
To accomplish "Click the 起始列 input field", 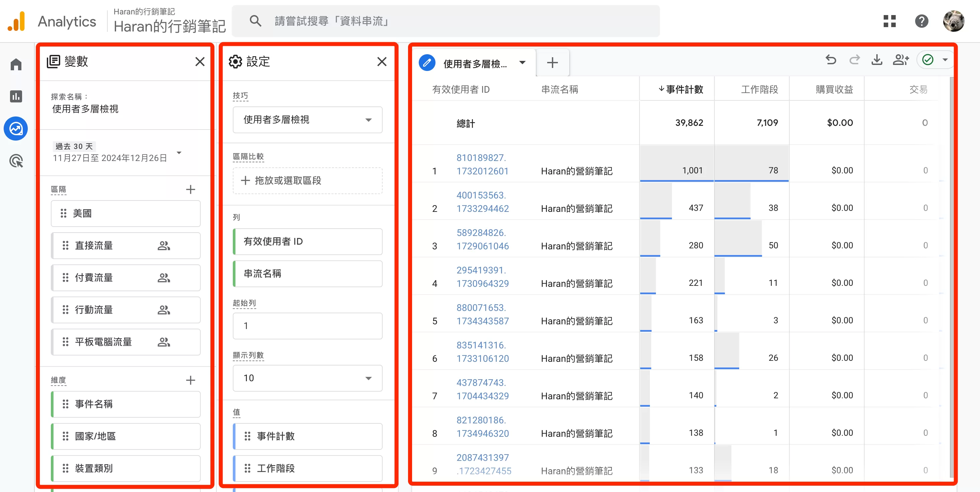I will point(307,326).
